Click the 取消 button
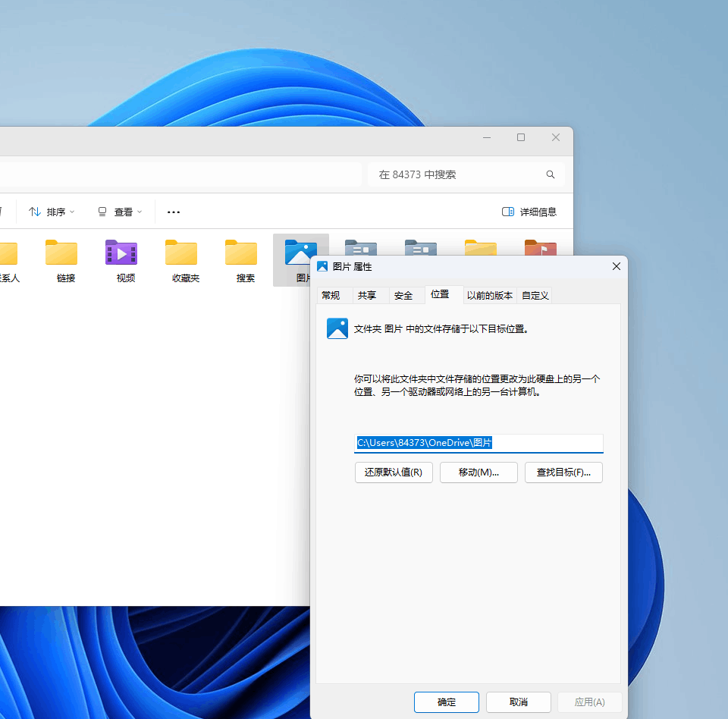 [519, 702]
